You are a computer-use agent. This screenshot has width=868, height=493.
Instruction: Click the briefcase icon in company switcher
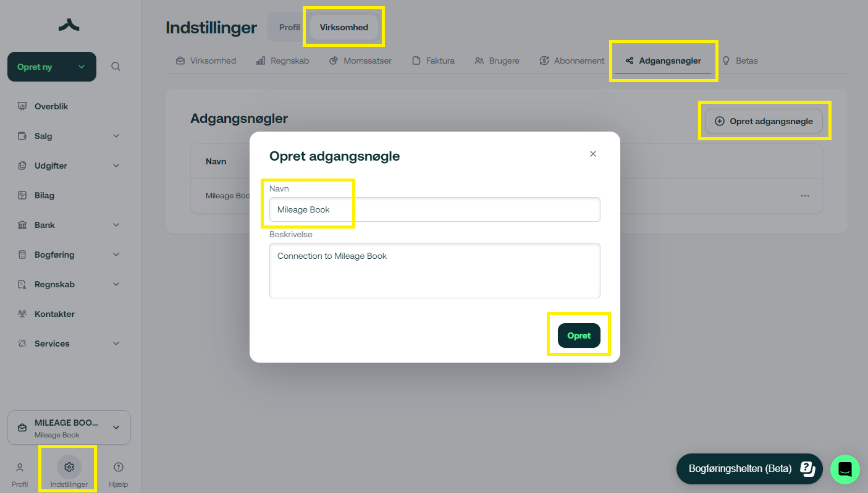pyautogui.click(x=22, y=428)
